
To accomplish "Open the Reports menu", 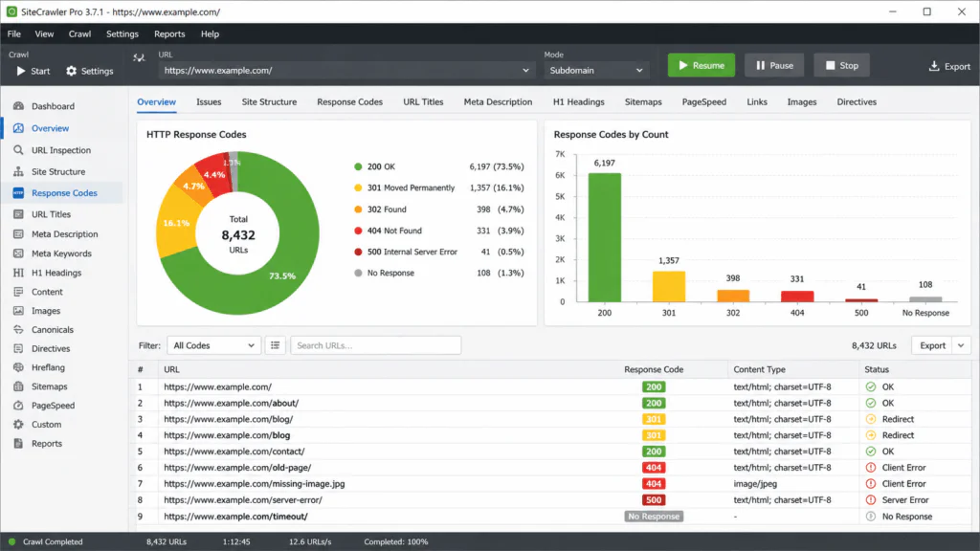I will [169, 33].
